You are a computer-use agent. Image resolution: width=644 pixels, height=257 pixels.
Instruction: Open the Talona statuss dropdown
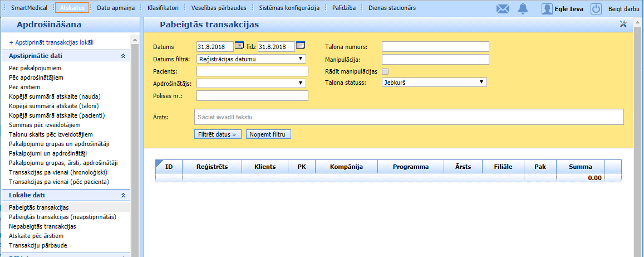click(x=434, y=83)
